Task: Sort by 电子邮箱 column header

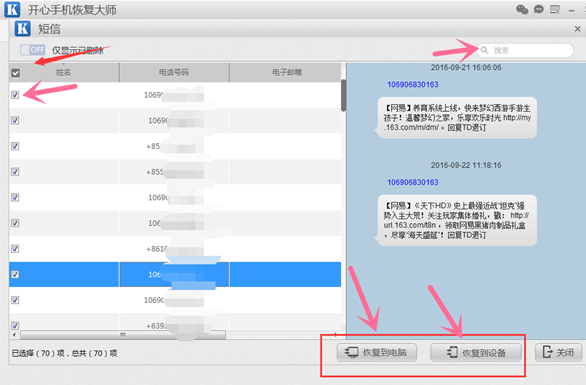Action: (287, 72)
